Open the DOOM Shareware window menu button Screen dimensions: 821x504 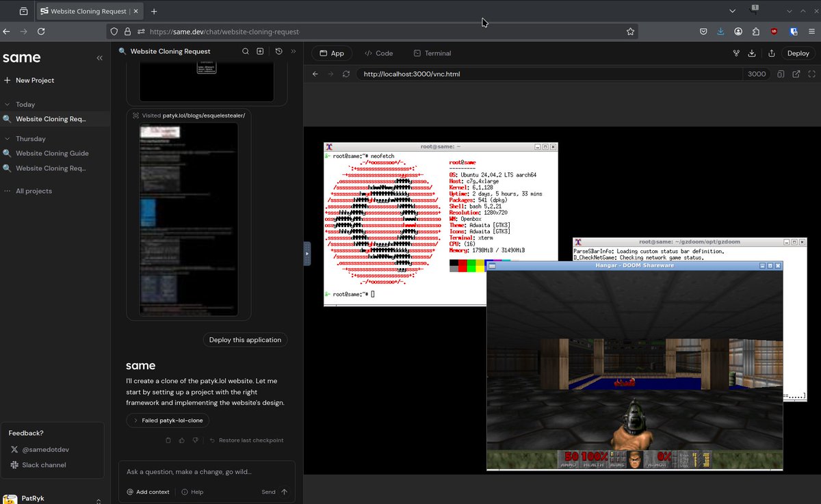491,265
